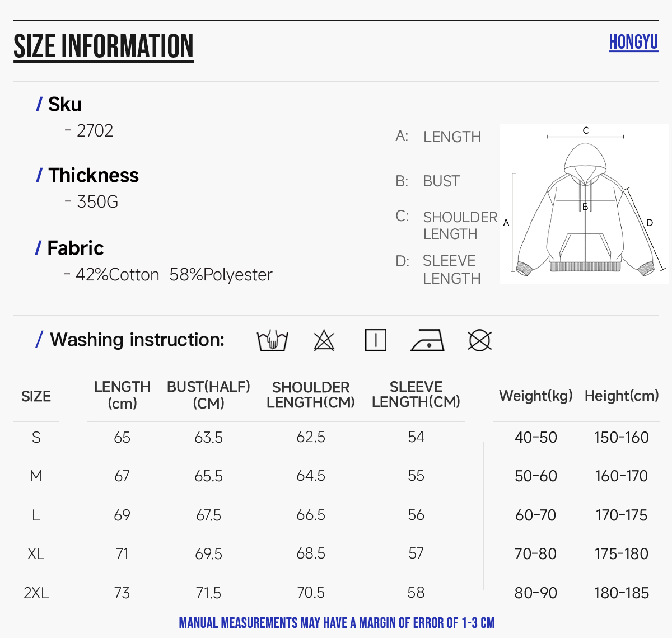
Task: Click the manual measurements margin note
Action: coord(337,623)
